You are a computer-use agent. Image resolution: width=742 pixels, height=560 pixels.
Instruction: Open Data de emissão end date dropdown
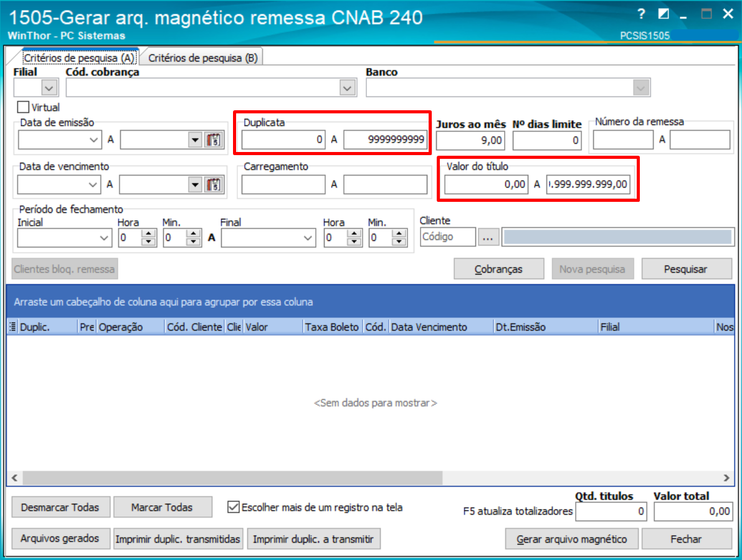click(195, 140)
